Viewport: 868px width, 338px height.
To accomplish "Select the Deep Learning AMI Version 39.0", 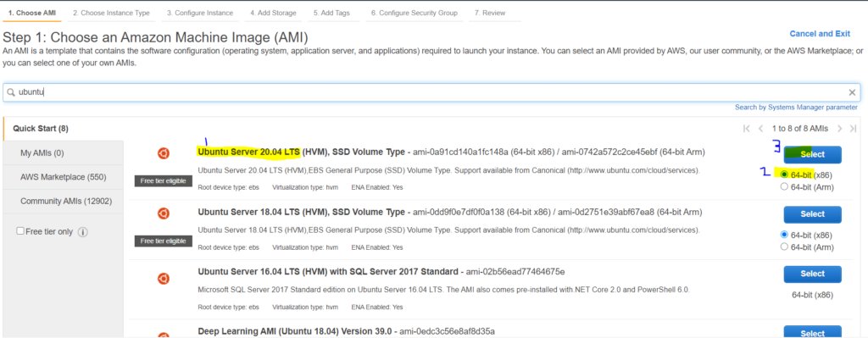I will click(x=812, y=332).
